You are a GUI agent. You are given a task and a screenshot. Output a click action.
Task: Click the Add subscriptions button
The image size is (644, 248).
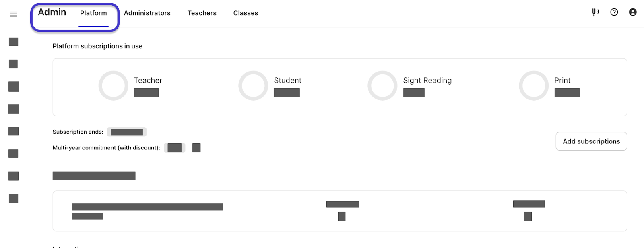(x=591, y=141)
